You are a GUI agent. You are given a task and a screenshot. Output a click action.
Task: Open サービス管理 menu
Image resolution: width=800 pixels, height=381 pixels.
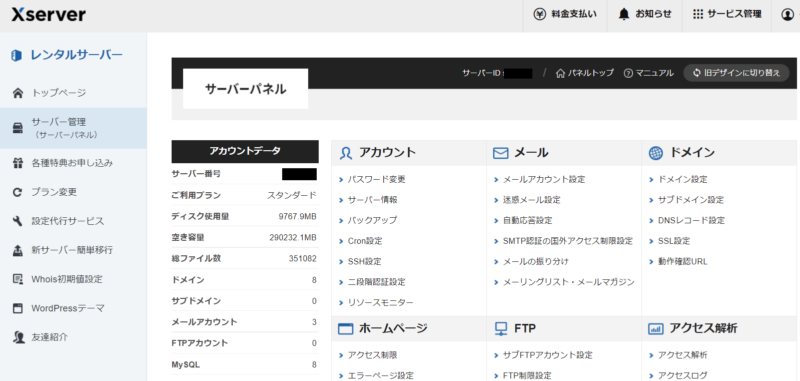coord(727,14)
